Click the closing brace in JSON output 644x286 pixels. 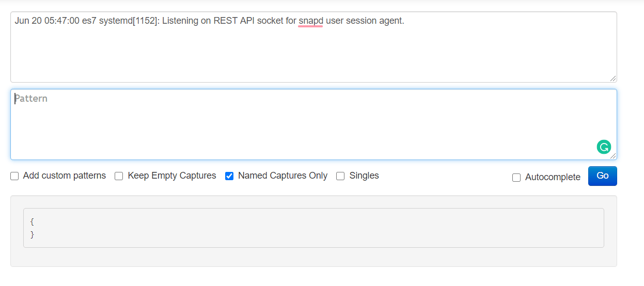(x=32, y=234)
